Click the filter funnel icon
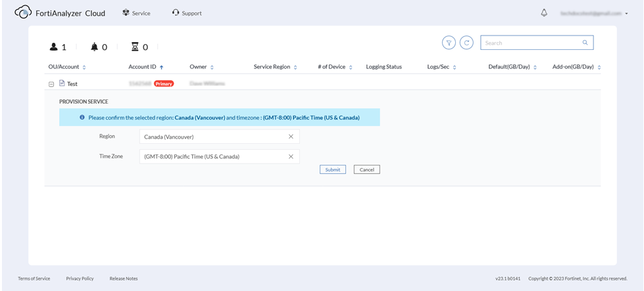The height and width of the screenshot is (291, 644). tap(449, 43)
